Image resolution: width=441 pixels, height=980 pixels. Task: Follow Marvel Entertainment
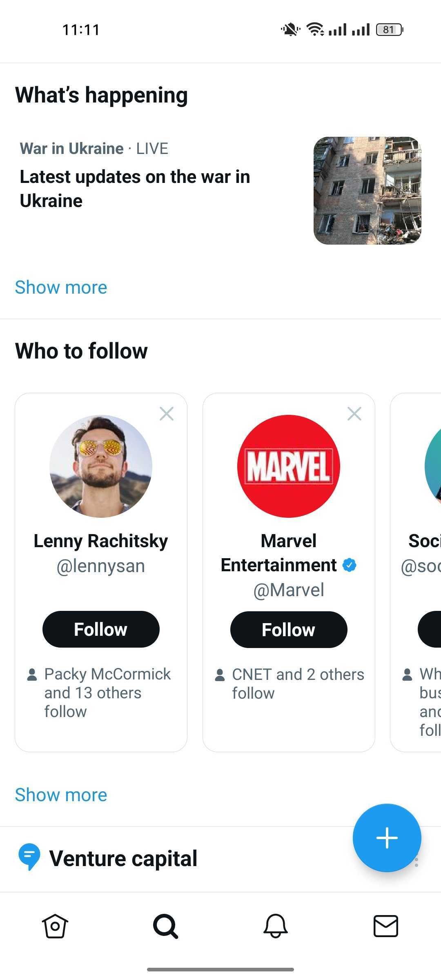(289, 630)
